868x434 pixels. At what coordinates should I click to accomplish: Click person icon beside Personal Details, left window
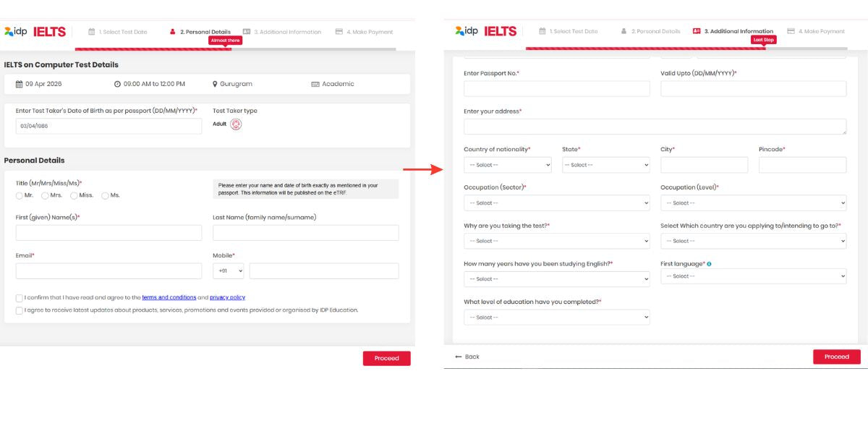tap(173, 32)
